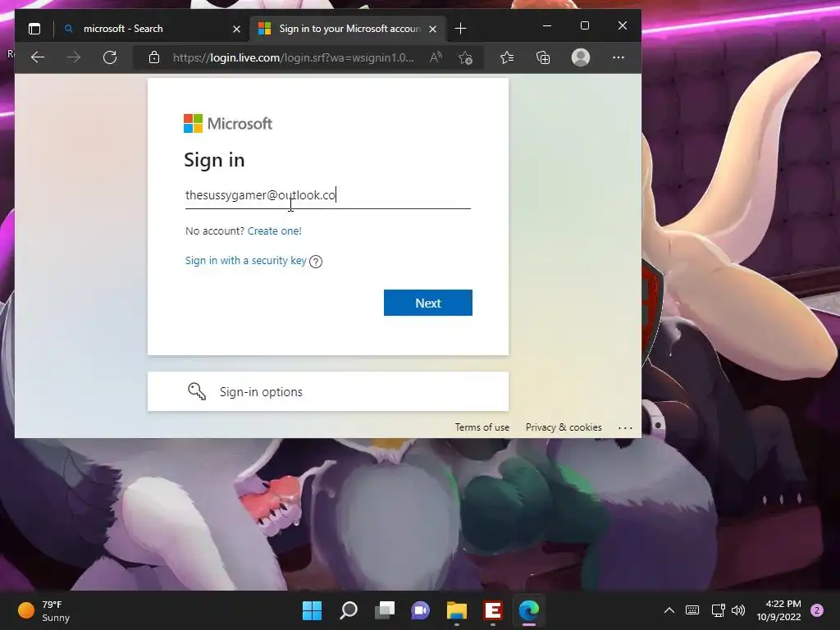Switch to the microsoft - Search tab

coord(152,29)
